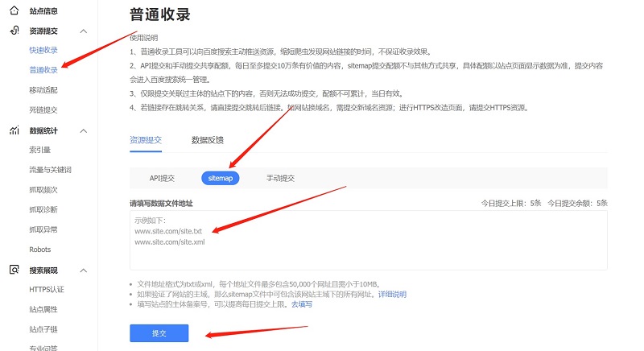The width and height of the screenshot is (644, 351).
Task: Click the 数据统计 chart icon
Action: coord(14,130)
